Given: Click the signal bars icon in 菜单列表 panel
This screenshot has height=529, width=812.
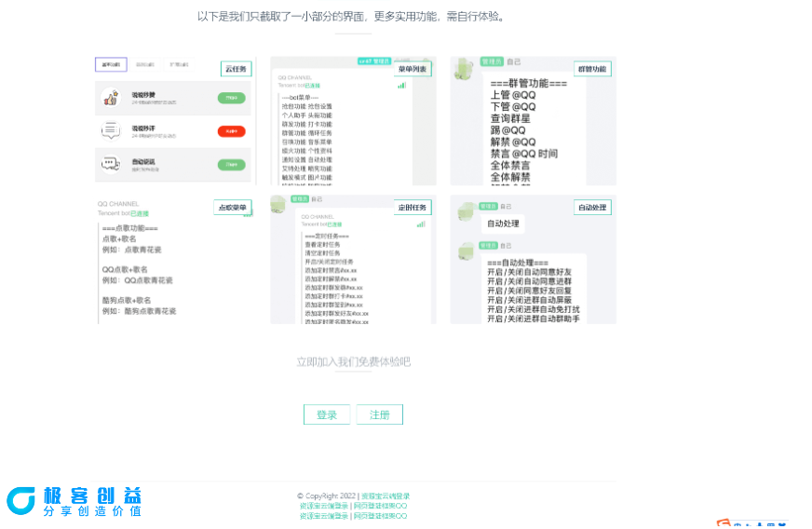Looking at the screenshot, I should coord(402,85).
